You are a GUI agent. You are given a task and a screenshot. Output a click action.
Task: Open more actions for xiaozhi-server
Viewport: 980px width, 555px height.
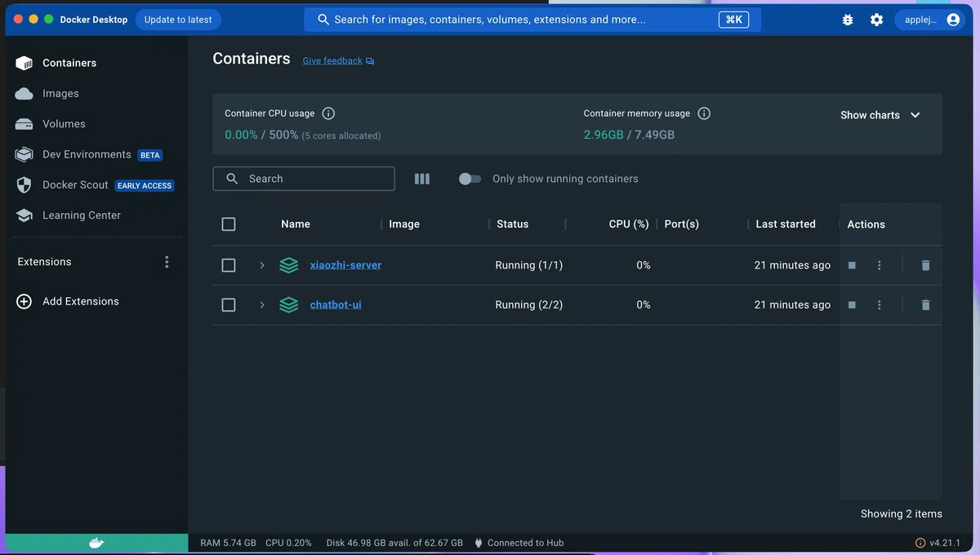point(880,265)
